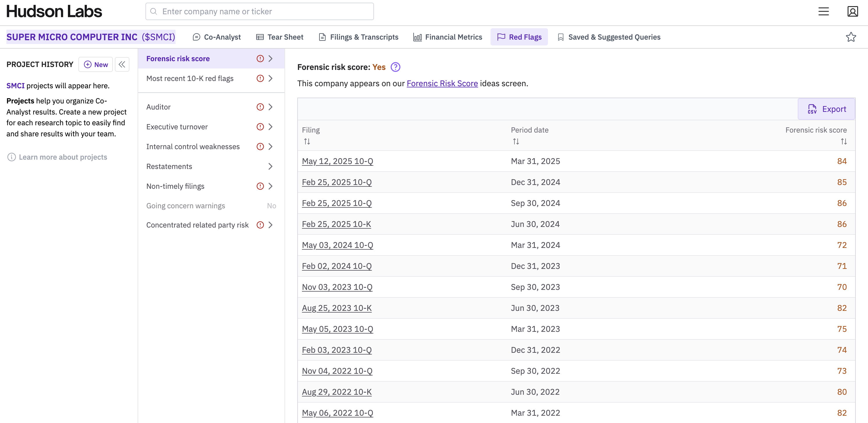Switch to the Co-Analyst tab
The height and width of the screenshot is (423, 868).
coord(217,37)
